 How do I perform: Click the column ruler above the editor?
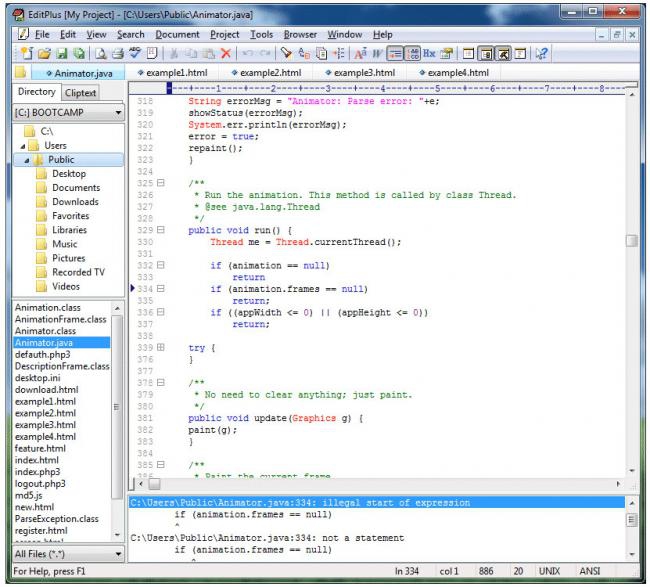396,88
